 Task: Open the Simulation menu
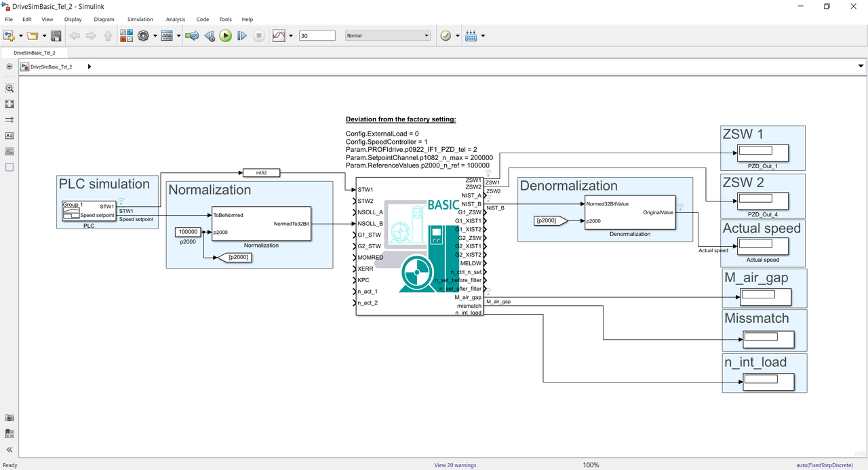pyautogui.click(x=140, y=20)
